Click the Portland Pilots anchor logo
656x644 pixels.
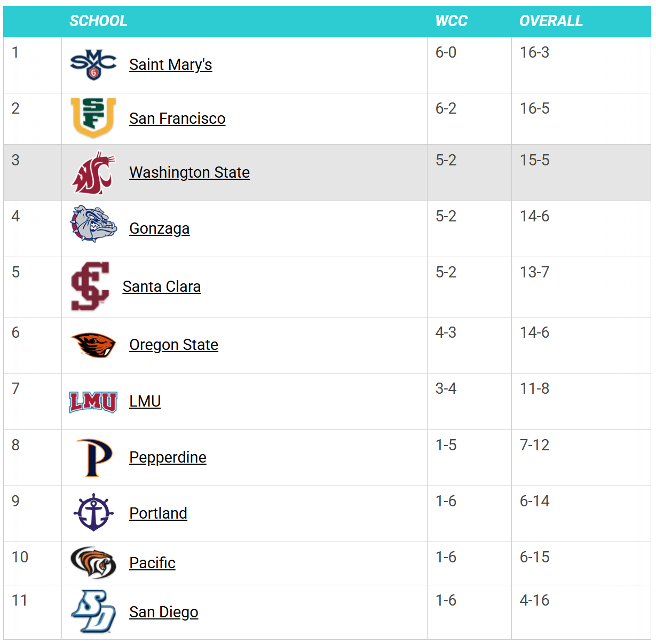(93, 513)
